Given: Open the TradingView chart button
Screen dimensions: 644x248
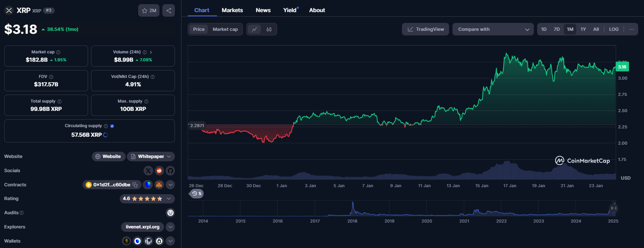Looking at the screenshot, I should point(426,29).
